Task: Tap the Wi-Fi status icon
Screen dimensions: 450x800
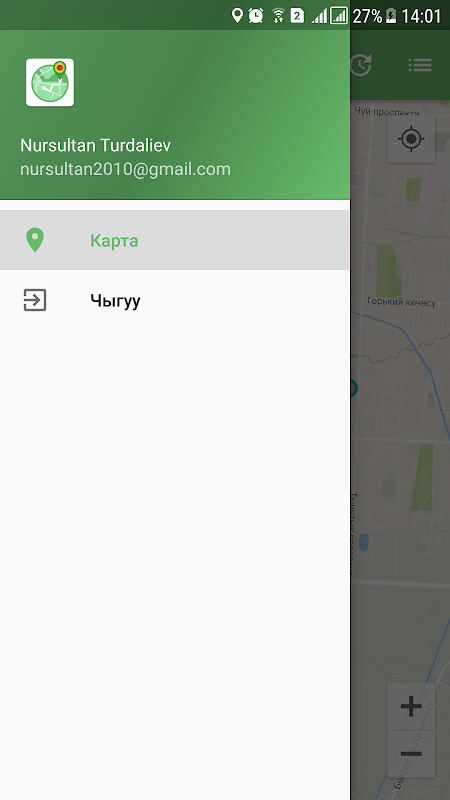Action: [278, 16]
